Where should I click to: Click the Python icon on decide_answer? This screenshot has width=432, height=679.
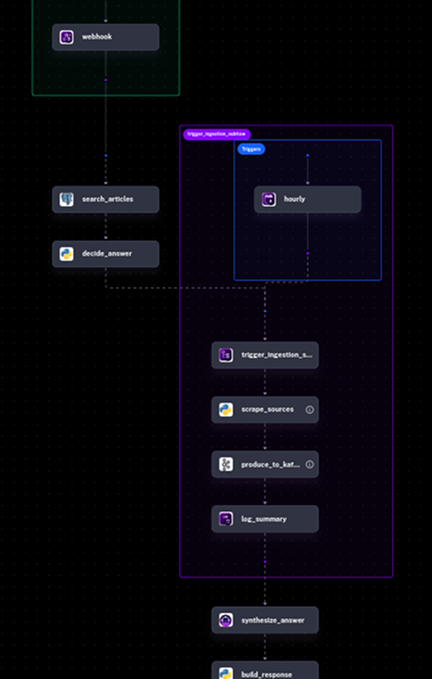coord(66,254)
